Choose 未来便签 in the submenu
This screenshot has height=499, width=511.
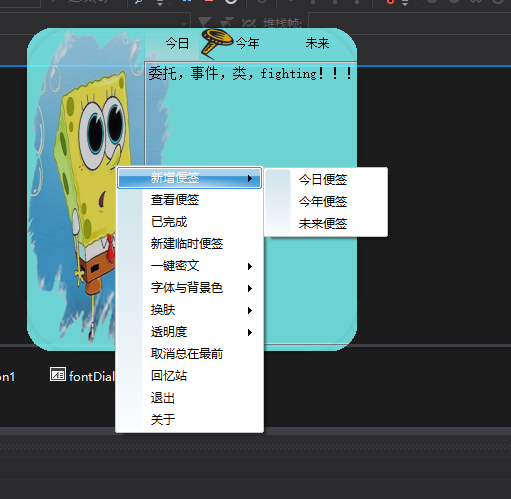coord(326,224)
